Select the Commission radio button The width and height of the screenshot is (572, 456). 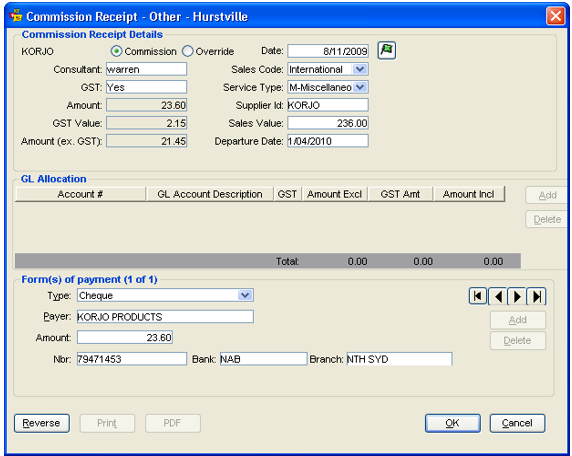pos(116,51)
